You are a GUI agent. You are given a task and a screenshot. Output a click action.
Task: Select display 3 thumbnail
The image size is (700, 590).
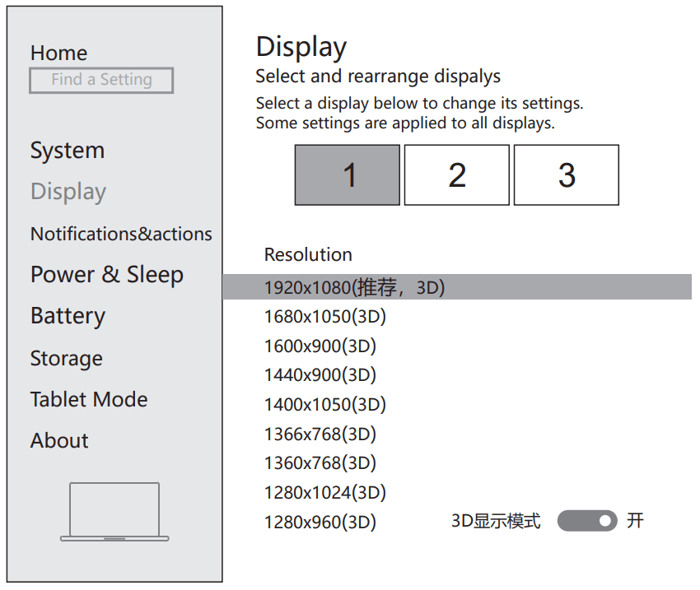[567, 174]
